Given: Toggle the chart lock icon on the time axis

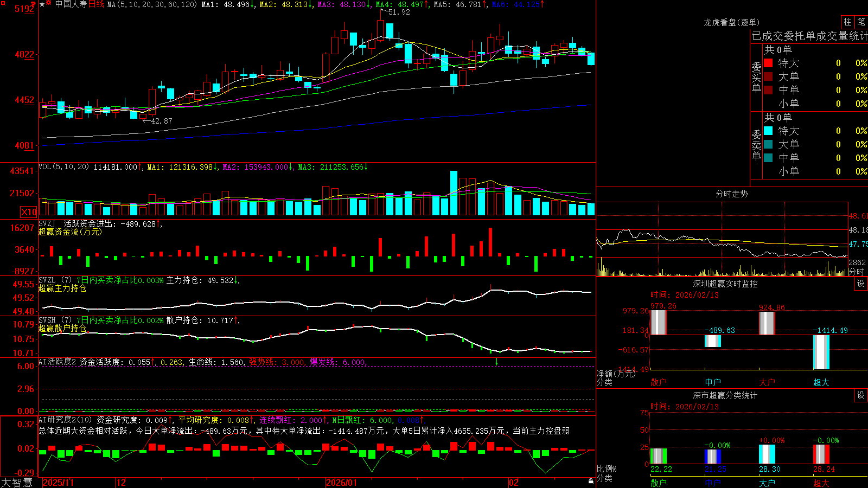Looking at the screenshot, I should [x=591, y=481].
